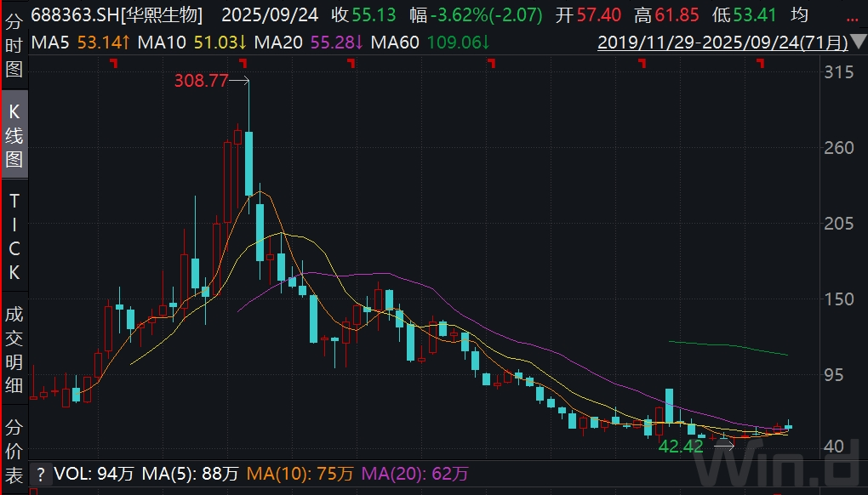Click the volume MA(5): 88万 label

point(190,474)
